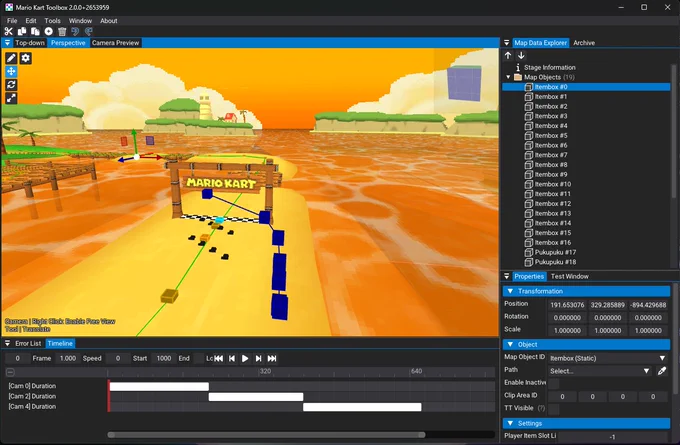Select the Translate move tool
Image resolution: width=680 pixels, height=445 pixels.
pos(11,72)
